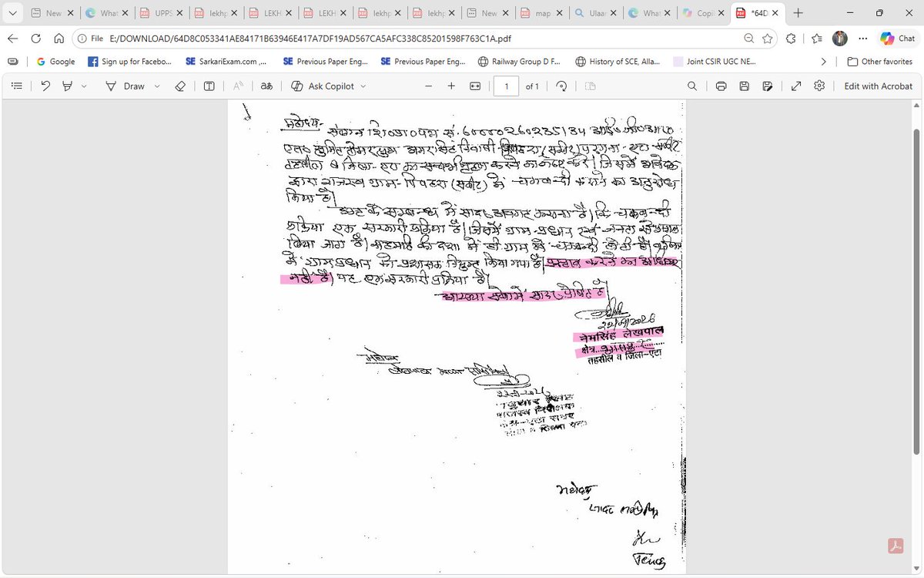Open the browser Extensions icon
Image resolution: width=924 pixels, height=578 pixels.
pos(792,38)
